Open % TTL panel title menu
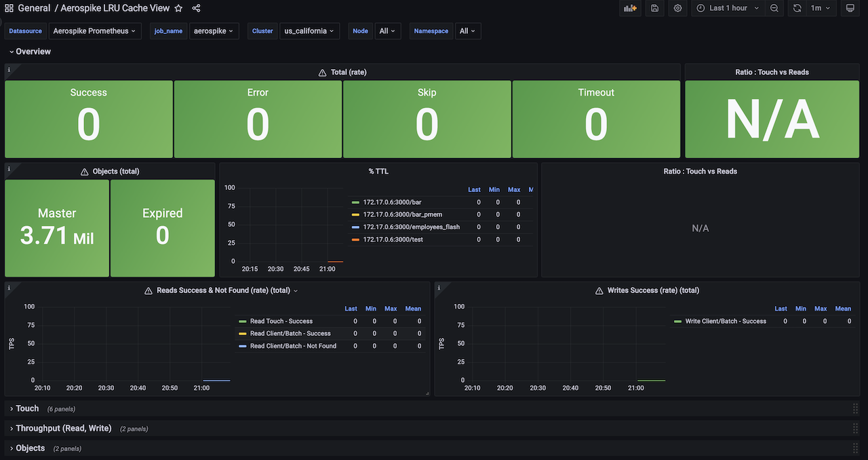Screen dimensions: 868x460 point(378,172)
